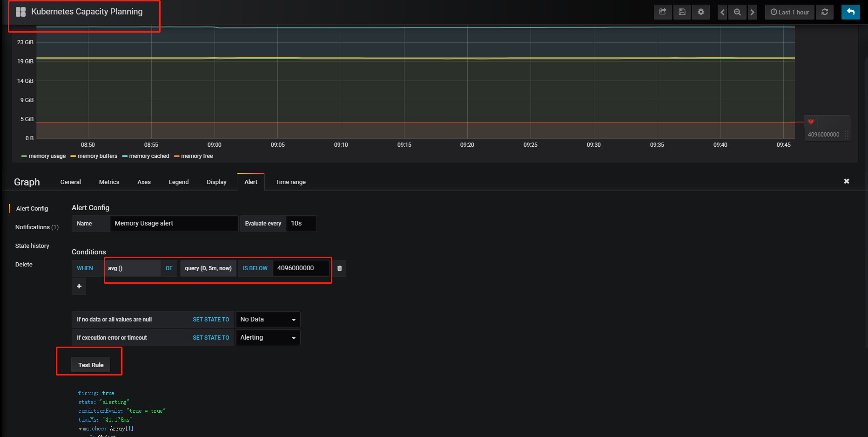Open the Grafana dashboard grid icon

20,12
